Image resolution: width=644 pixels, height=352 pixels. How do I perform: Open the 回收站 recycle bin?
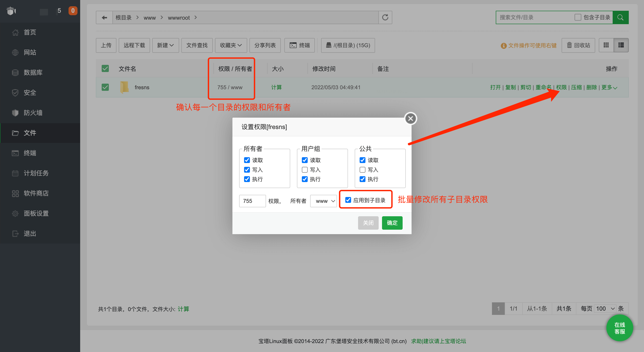pyautogui.click(x=578, y=45)
